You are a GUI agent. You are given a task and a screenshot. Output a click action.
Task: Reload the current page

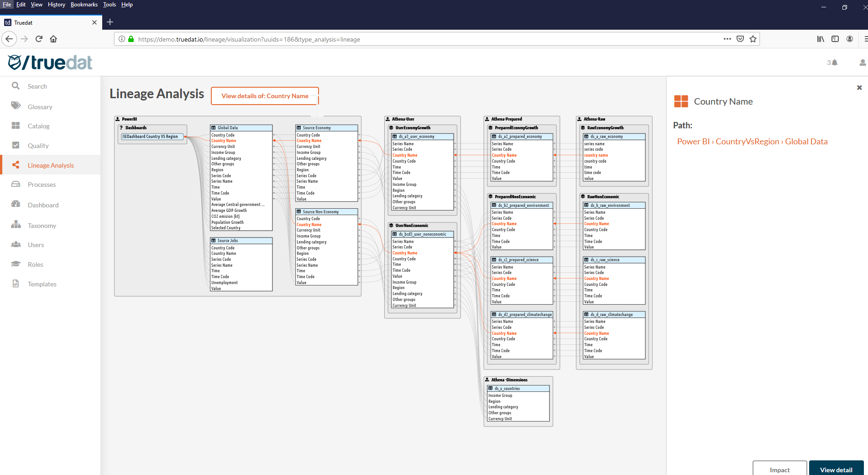click(x=39, y=39)
